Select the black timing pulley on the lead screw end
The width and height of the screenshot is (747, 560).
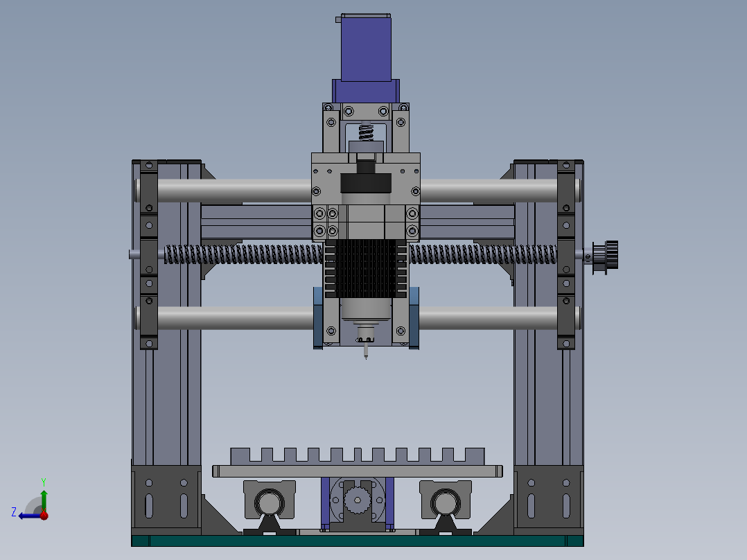[x=606, y=257]
